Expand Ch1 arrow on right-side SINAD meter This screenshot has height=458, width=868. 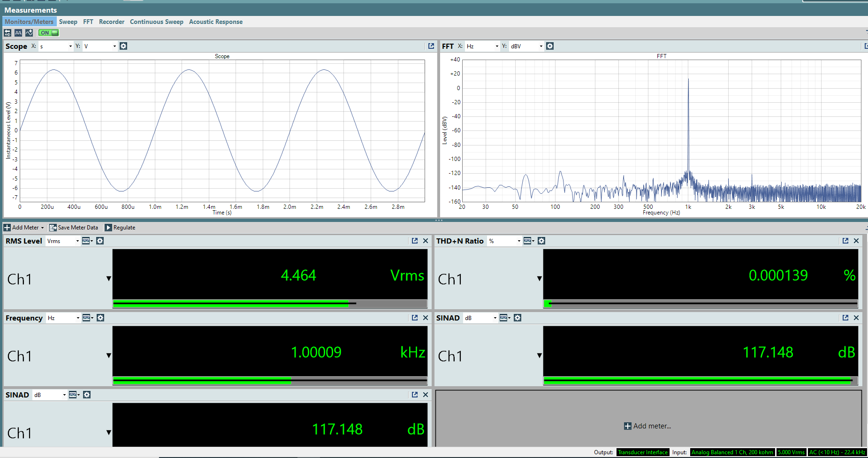540,356
